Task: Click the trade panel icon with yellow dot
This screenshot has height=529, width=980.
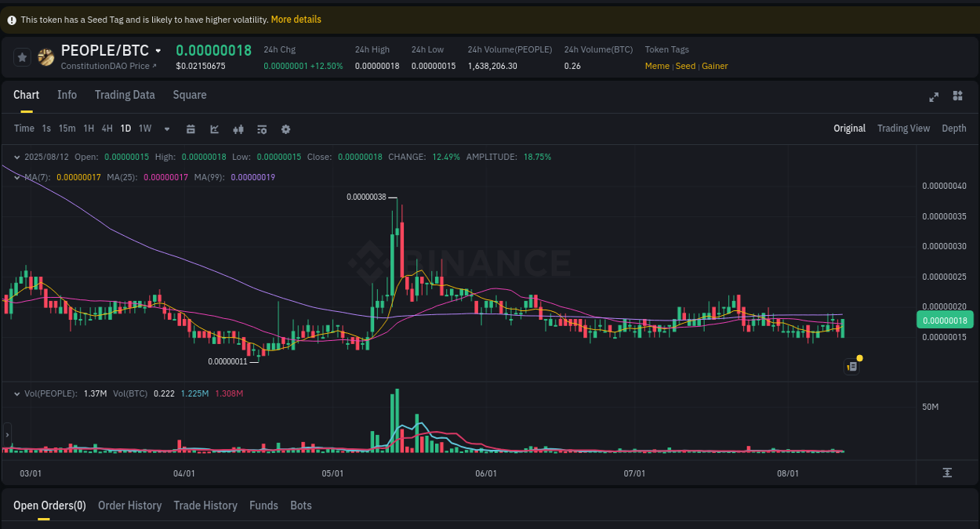Action: pyautogui.click(x=851, y=367)
